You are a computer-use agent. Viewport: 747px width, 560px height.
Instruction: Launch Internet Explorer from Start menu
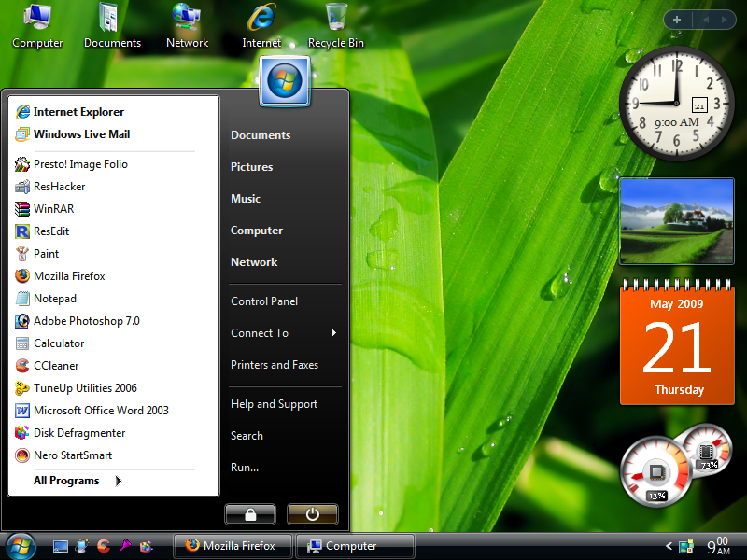coord(113,112)
